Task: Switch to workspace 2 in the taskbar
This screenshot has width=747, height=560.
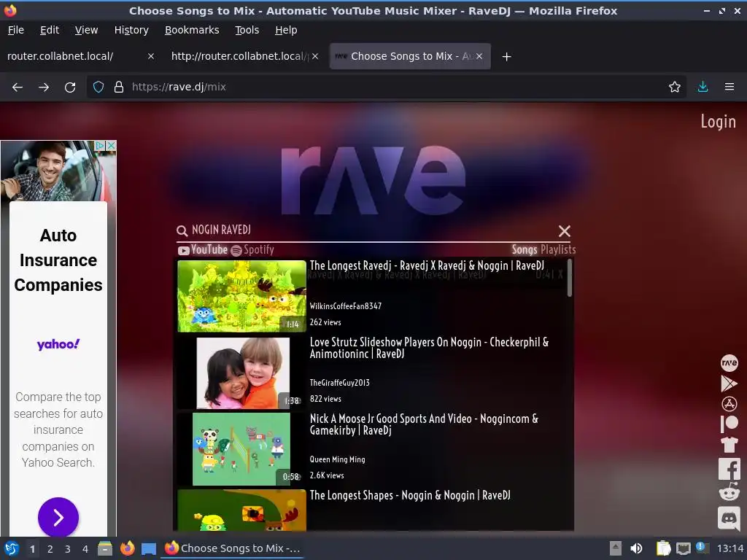Action: (50, 549)
